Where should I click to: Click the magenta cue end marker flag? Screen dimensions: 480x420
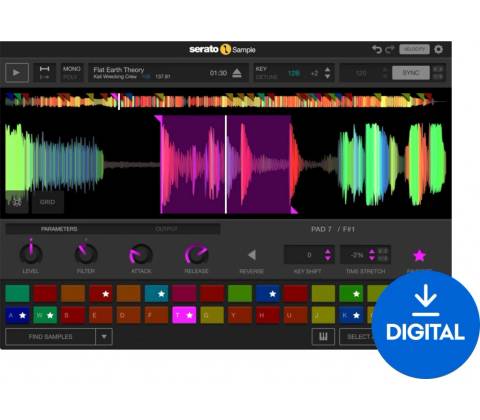pos(294,210)
